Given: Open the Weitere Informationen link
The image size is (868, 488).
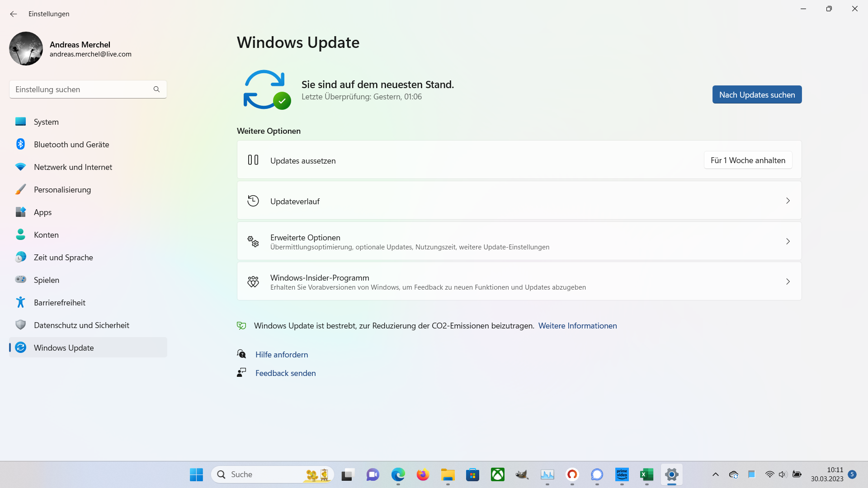Looking at the screenshot, I should tap(577, 326).
